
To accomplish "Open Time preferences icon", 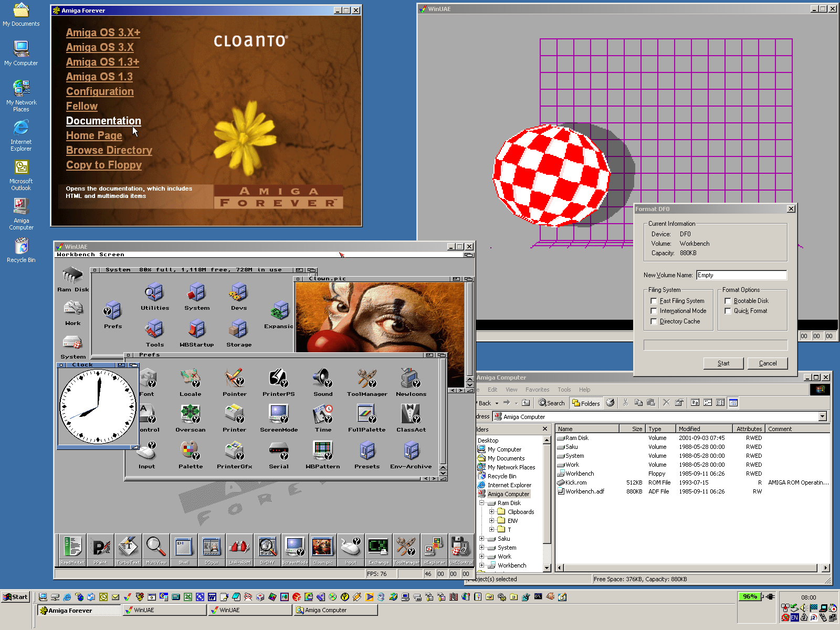I will (323, 418).
